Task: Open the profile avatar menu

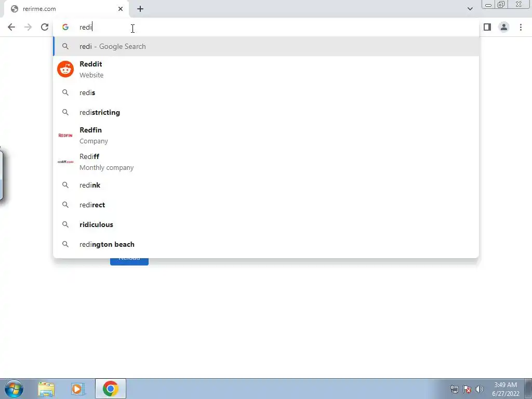Action: pyautogui.click(x=504, y=27)
